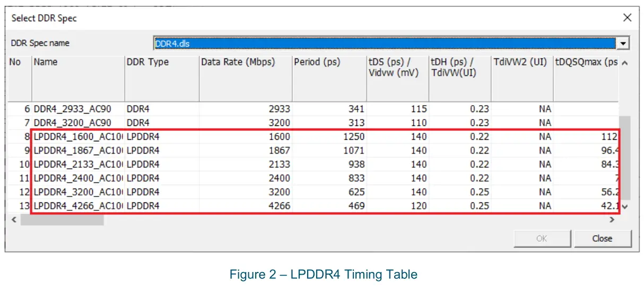
Task: Open the DDR Spec name dropdown arrow
Action: coord(624,44)
